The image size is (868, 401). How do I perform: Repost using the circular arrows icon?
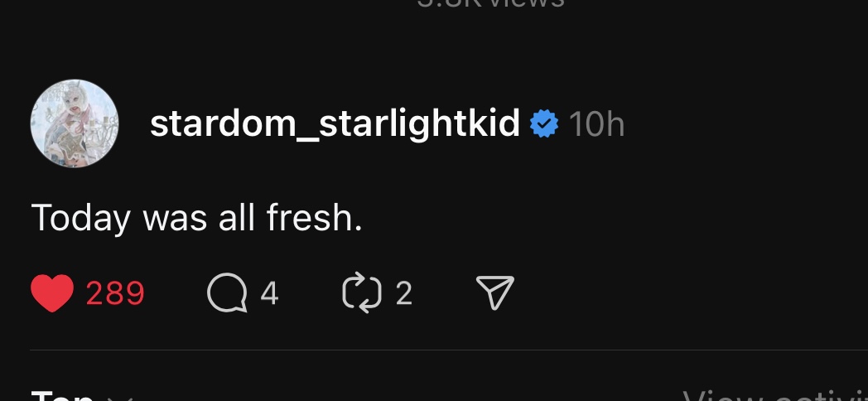coord(362,293)
